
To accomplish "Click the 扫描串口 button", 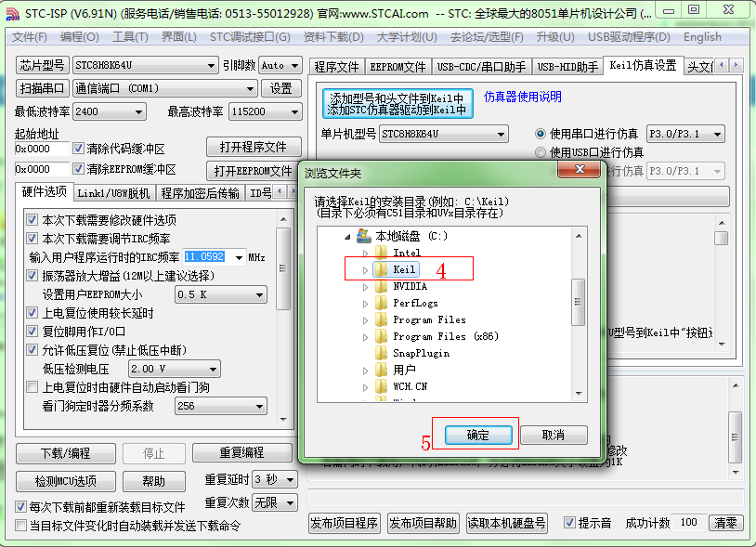I will (42, 88).
